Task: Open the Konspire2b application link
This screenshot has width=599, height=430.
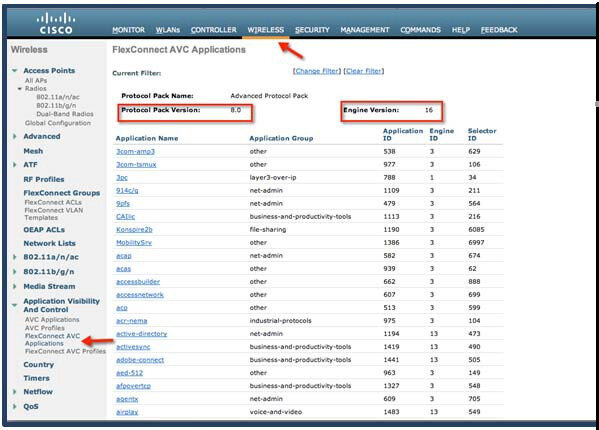Action: [134, 230]
